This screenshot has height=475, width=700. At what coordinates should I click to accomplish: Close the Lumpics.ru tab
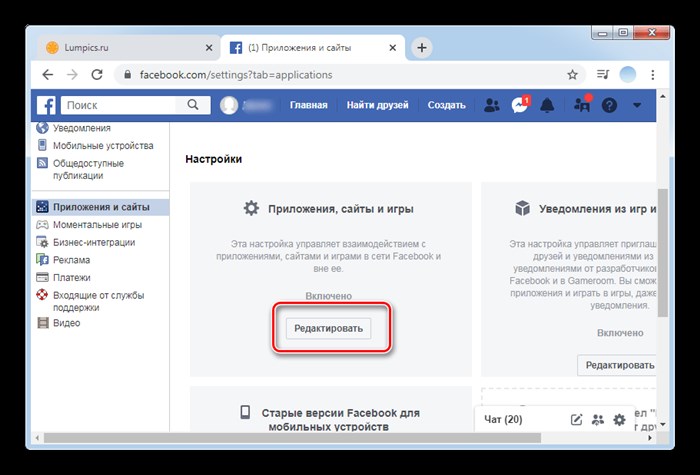[209, 48]
